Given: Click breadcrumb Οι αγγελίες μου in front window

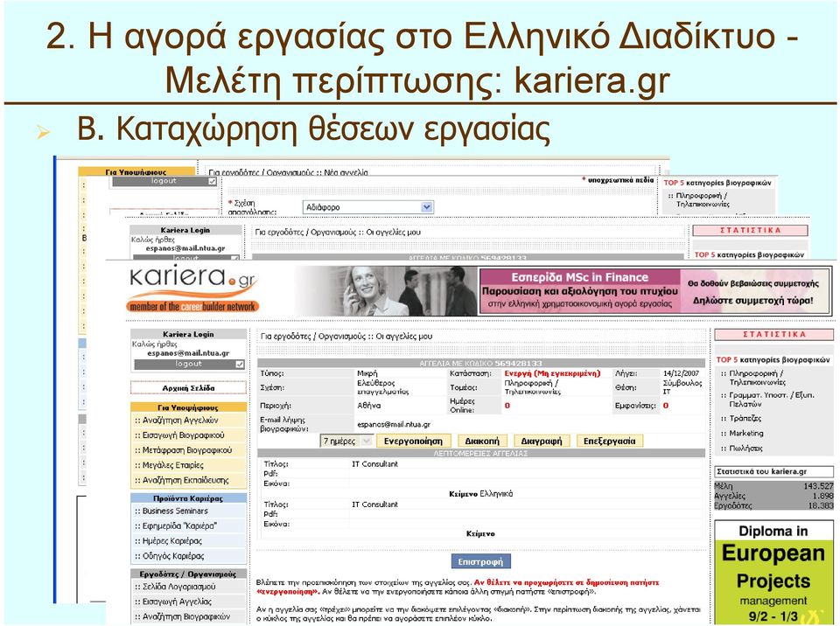Looking at the screenshot, I should click(404, 337).
